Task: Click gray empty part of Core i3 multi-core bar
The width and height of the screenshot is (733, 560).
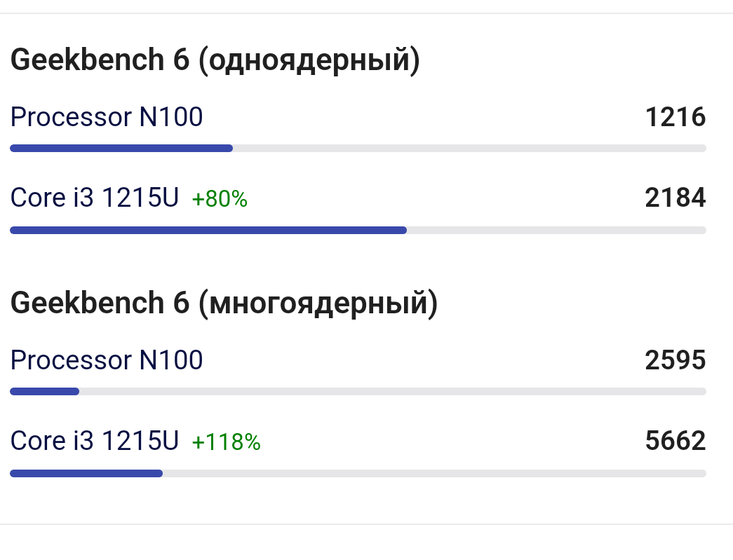Action: 434,474
